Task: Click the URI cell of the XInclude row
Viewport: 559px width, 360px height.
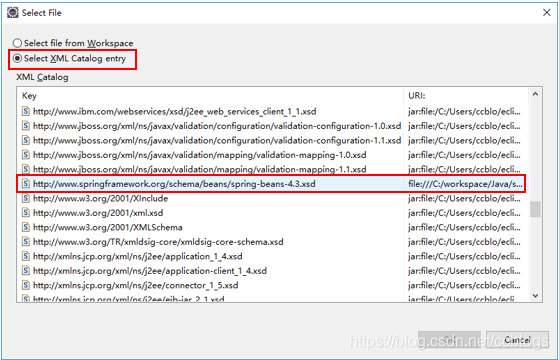Action: click(x=464, y=198)
